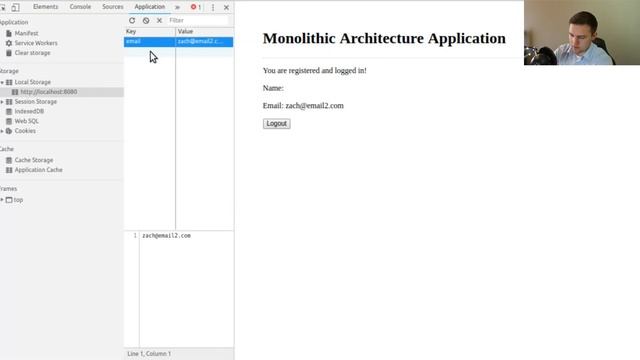Screen dimensions: 640x360
Task: Show more DevTools tabs chevron
Action: point(177,7)
